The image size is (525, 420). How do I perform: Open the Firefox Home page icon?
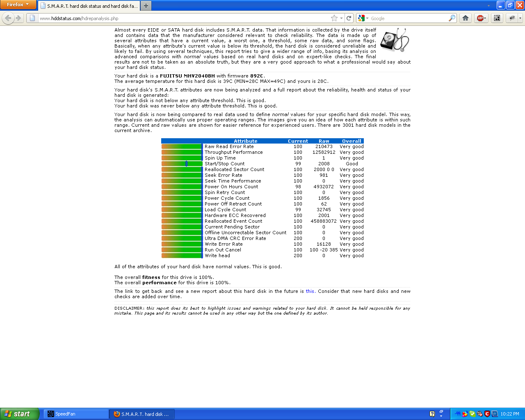(466, 18)
